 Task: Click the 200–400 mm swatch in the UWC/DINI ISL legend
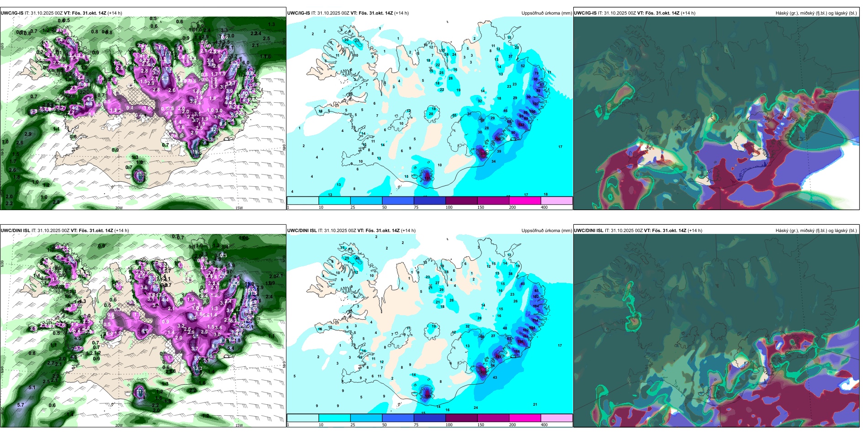(x=525, y=418)
